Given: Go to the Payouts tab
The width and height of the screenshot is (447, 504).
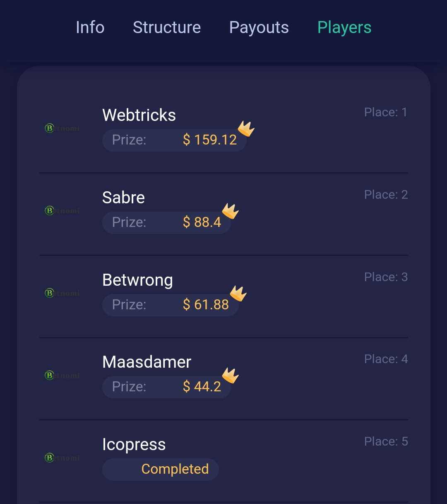Looking at the screenshot, I should [259, 28].
